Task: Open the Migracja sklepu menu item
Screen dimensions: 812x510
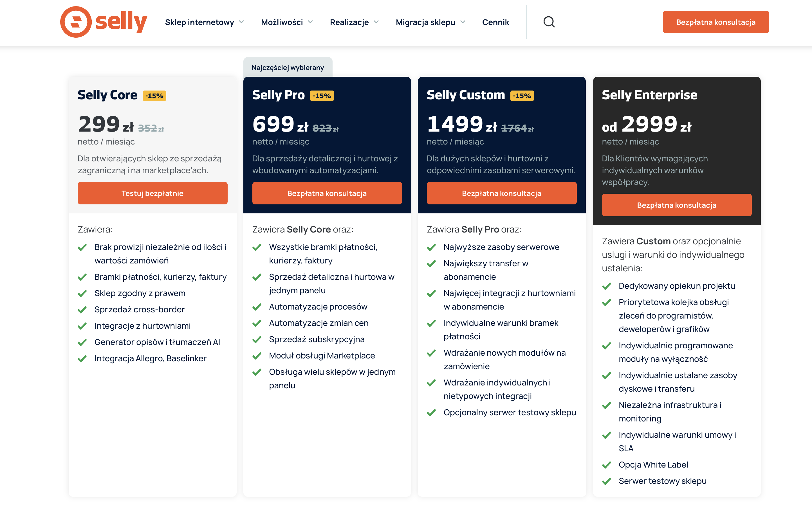Action: [425, 22]
